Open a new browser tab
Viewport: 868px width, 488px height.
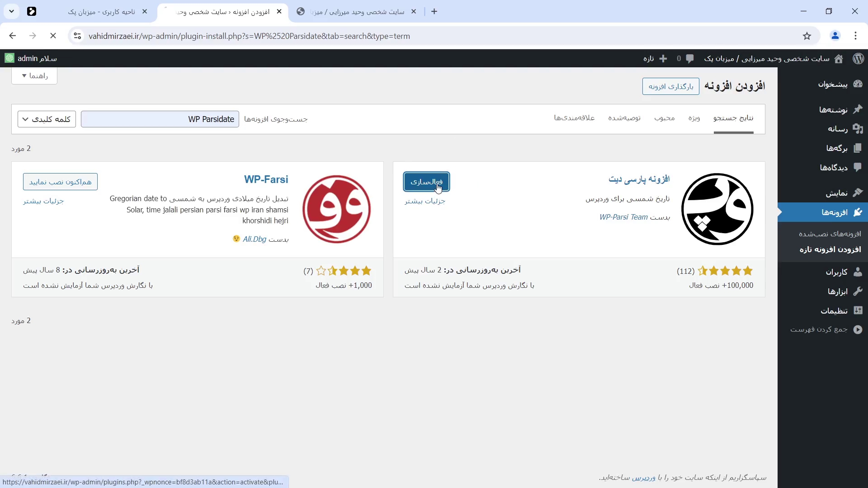pyautogui.click(x=434, y=12)
